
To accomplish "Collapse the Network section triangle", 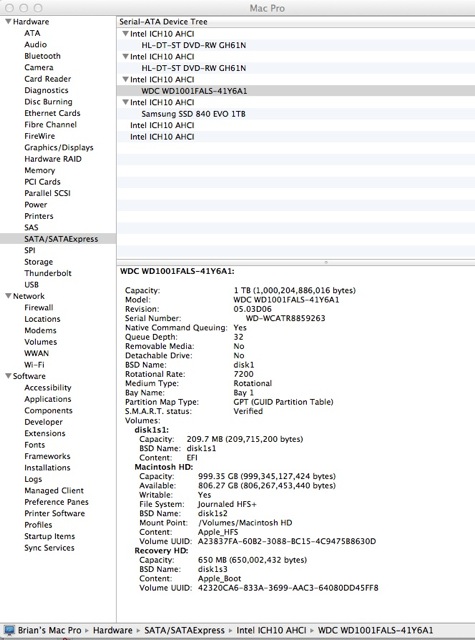I will [8, 296].
